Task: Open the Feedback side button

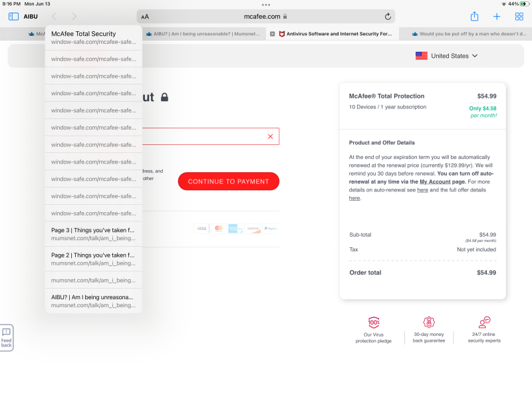Action: (x=7, y=337)
